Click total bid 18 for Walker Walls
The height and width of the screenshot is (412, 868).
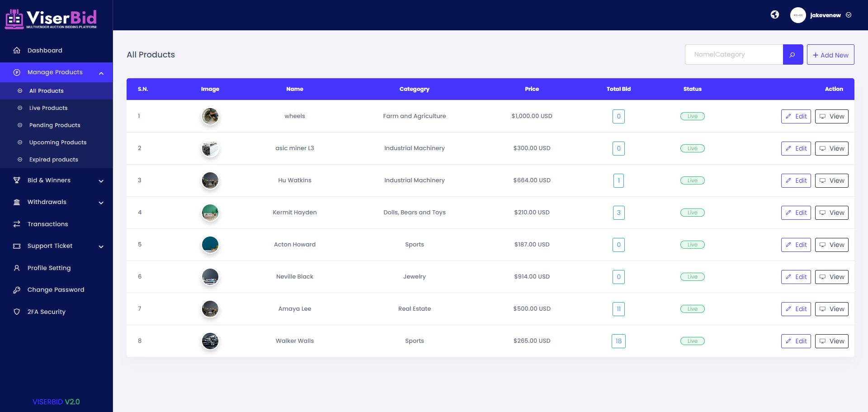pyautogui.click(x=618, y=341)
